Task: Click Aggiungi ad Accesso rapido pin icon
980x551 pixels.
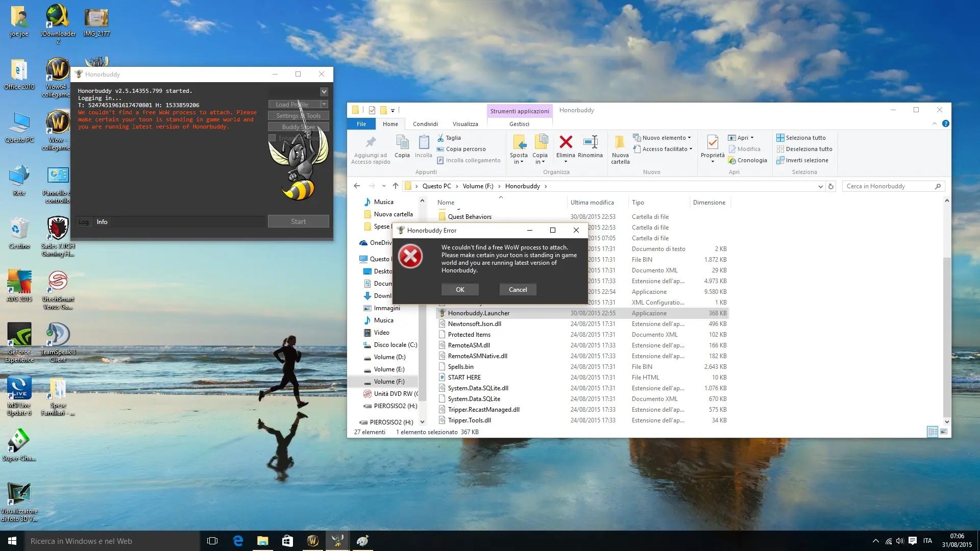Action: [371, 142]
